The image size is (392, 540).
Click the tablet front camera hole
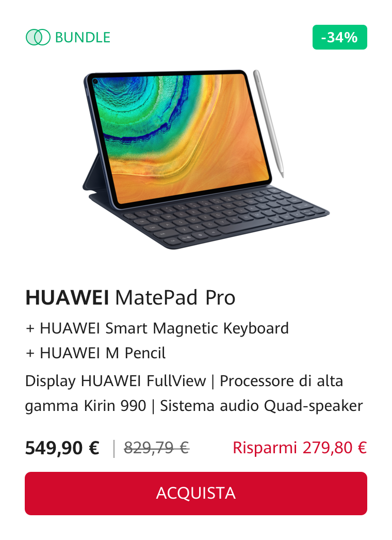coord(95,82)
